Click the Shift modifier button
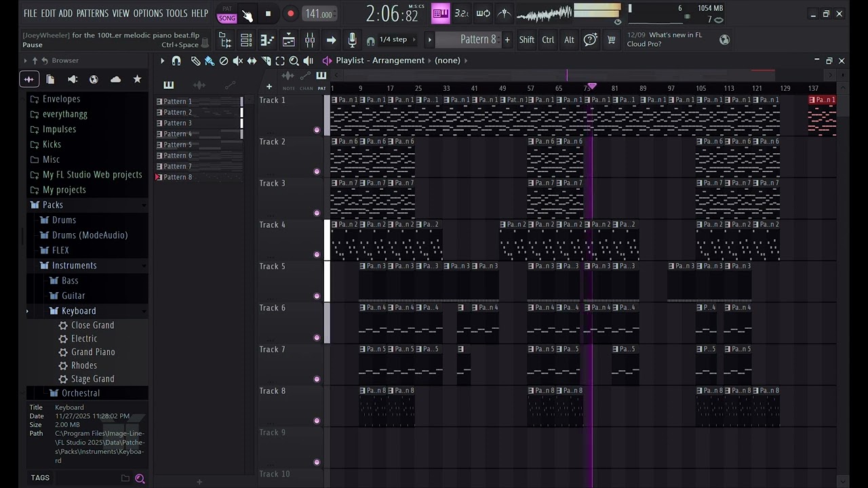The image size is (868, 488). click(526, 40)
